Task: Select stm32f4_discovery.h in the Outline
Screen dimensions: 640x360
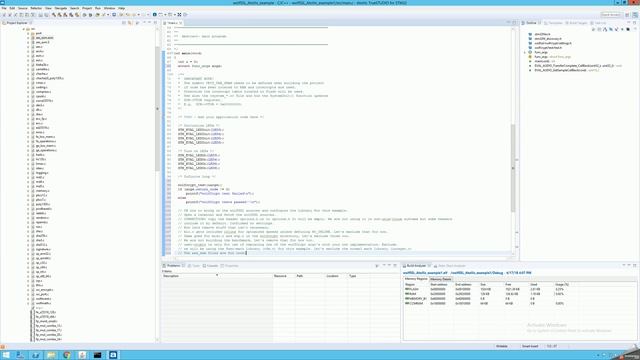Action: coord(548,39)
